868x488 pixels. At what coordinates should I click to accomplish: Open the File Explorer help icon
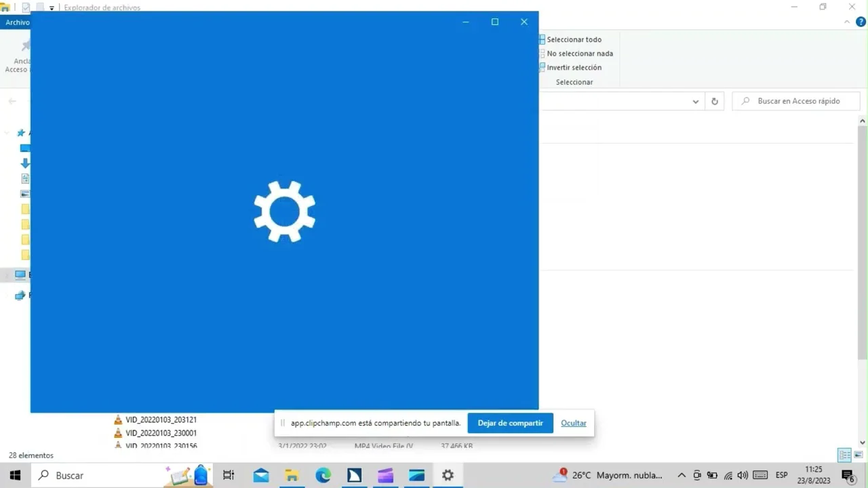(861, 22)
